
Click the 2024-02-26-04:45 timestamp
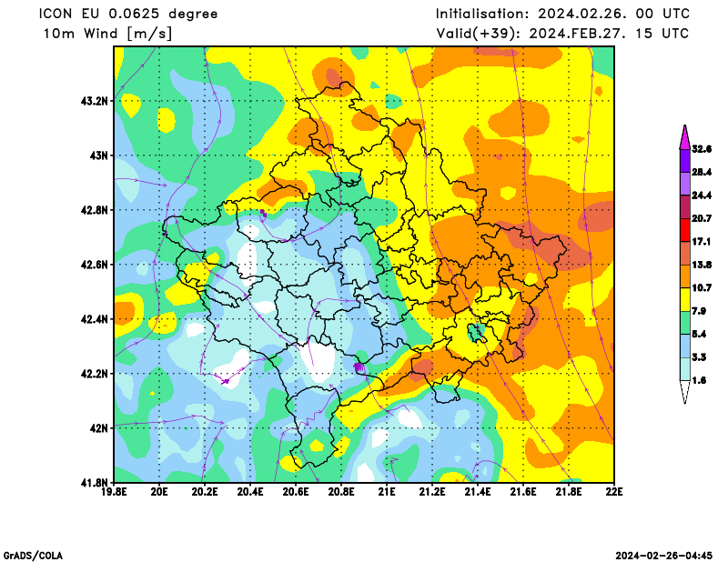coord(664,556)
